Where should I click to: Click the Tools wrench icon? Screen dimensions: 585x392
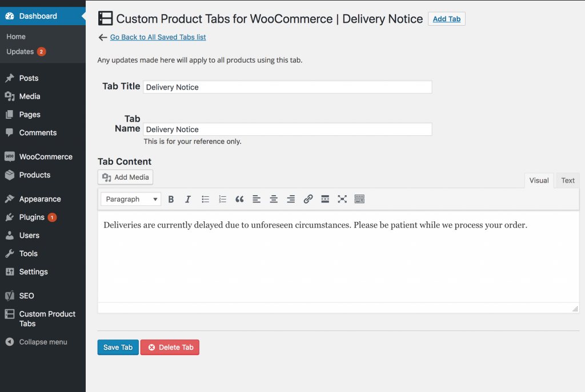(10, 253)
